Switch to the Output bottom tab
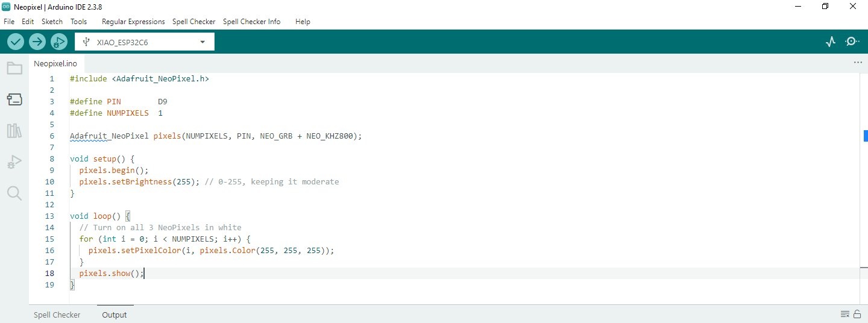Viewport: 868px width, 323px height. point(115,315)
